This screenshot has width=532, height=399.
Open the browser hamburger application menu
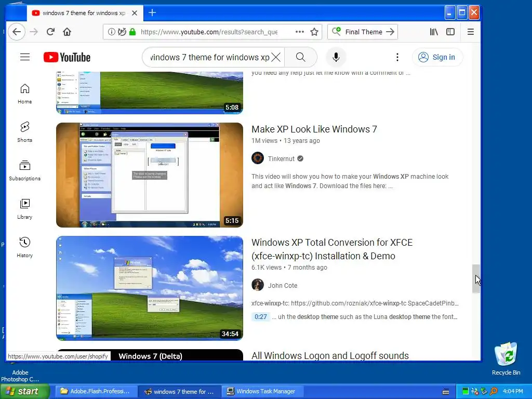471,32
